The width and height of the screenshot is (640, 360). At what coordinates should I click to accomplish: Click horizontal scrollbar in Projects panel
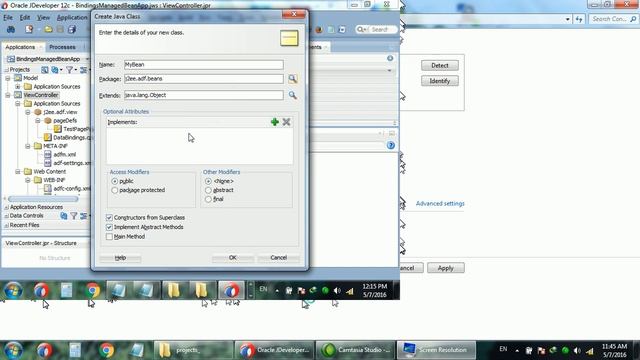click(43, 199)
